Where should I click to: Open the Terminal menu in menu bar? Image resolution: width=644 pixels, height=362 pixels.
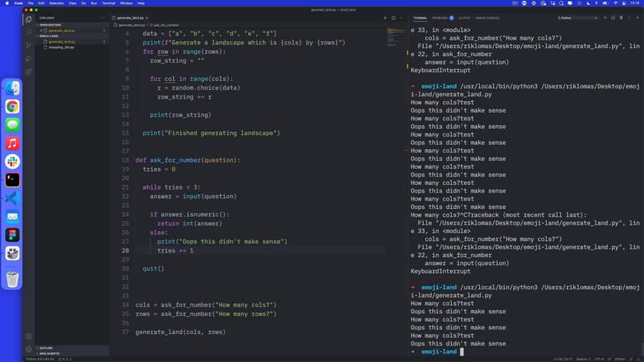[x=108, y=3]
